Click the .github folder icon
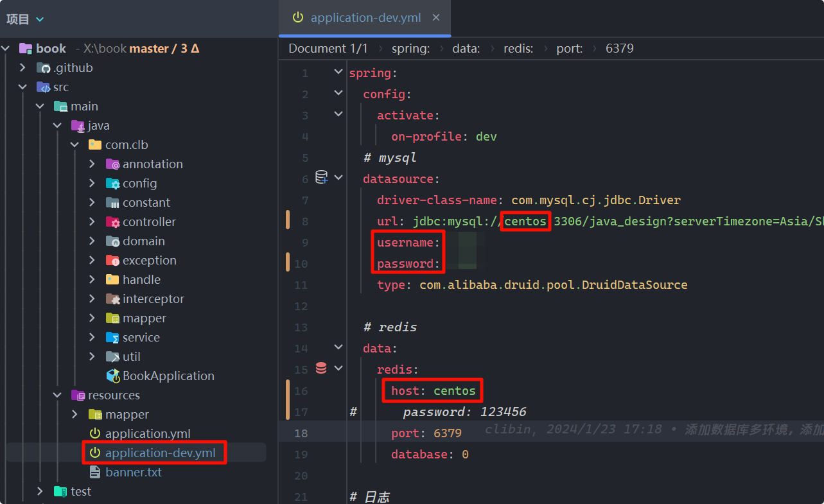Image resolution: width=824 pixels, height=504 pixels. [43, 67]
